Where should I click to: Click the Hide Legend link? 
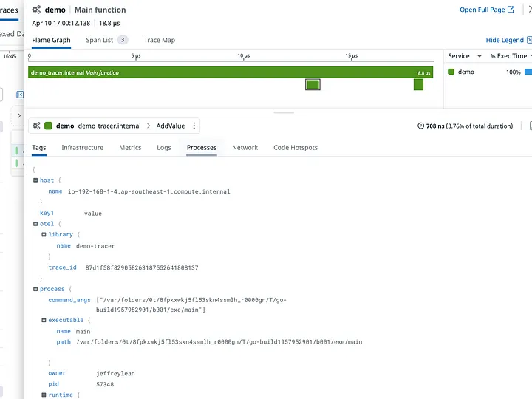(x=504, y=40)
